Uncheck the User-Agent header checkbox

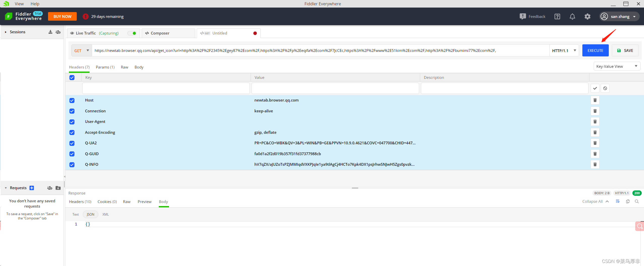click(x=72, y=122)
